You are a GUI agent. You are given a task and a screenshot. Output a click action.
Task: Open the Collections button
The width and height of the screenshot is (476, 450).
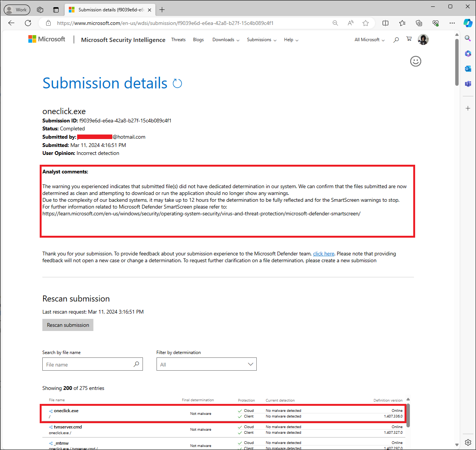pos(419,23)
